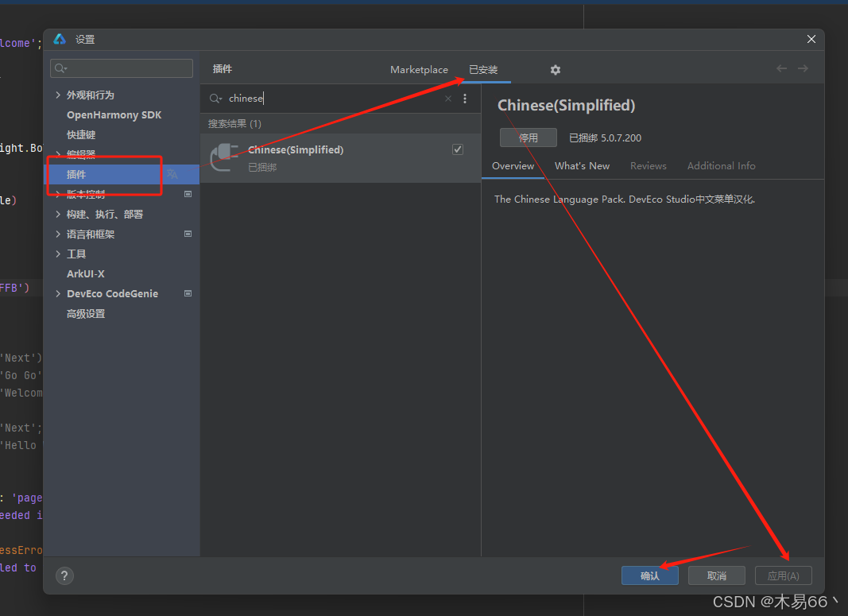848x616 pixels.
Task: Expand the 工具 section
Action: click(x=58, y=254)
